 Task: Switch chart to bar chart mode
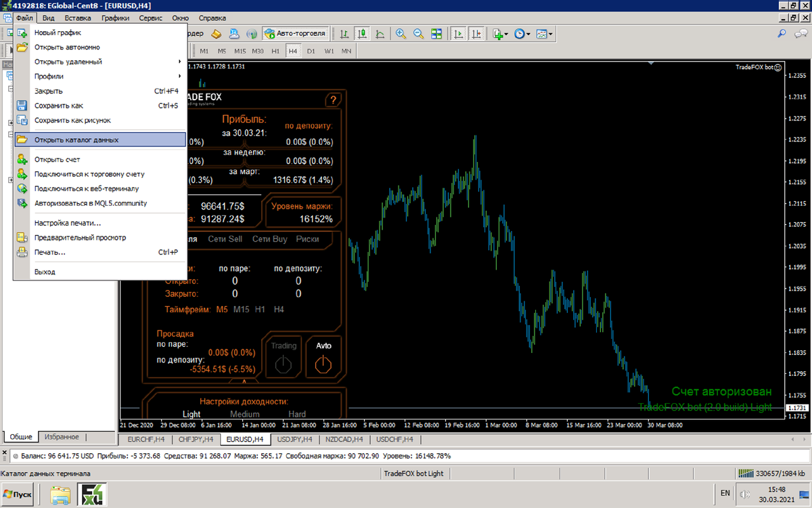[x=345, y=33]
